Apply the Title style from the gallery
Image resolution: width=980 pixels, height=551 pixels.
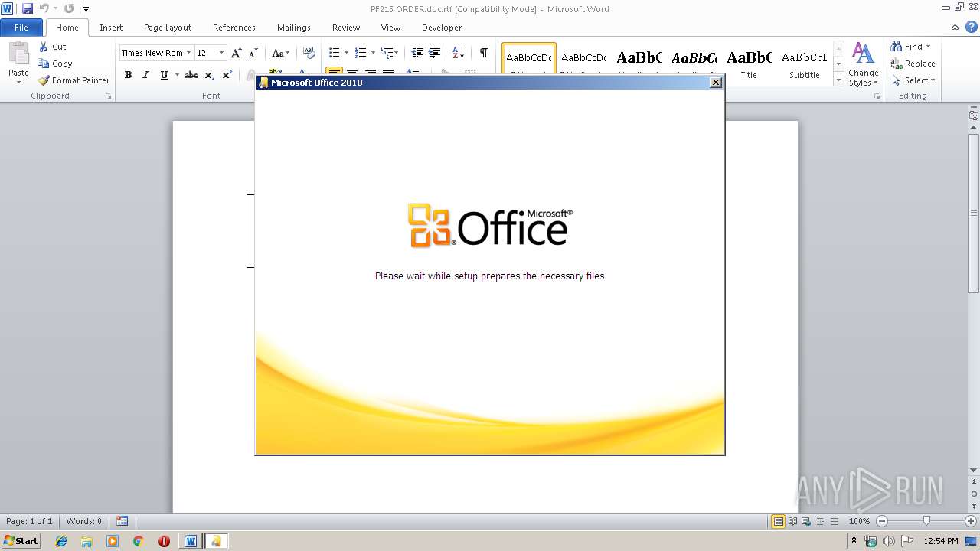tap(749, 64)
